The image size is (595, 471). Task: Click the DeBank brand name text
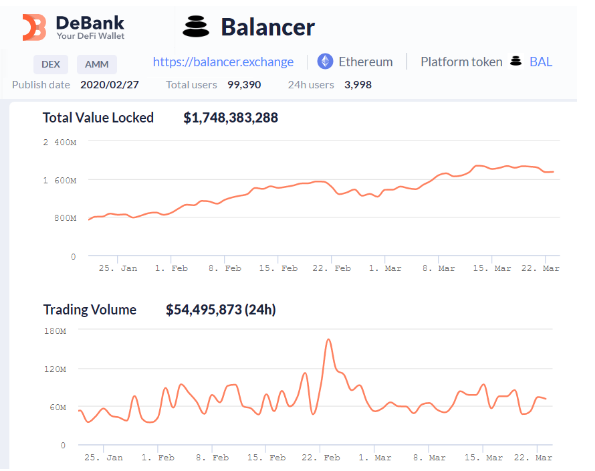point(90,23)
